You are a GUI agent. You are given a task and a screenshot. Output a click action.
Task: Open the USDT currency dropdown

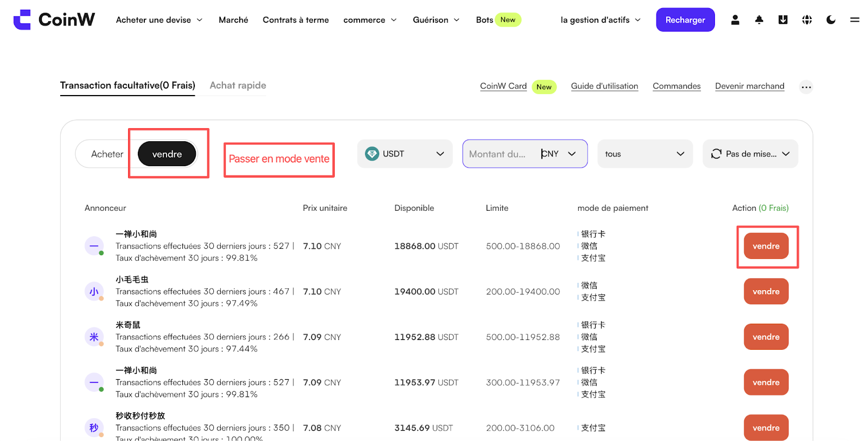coord(405,154)
